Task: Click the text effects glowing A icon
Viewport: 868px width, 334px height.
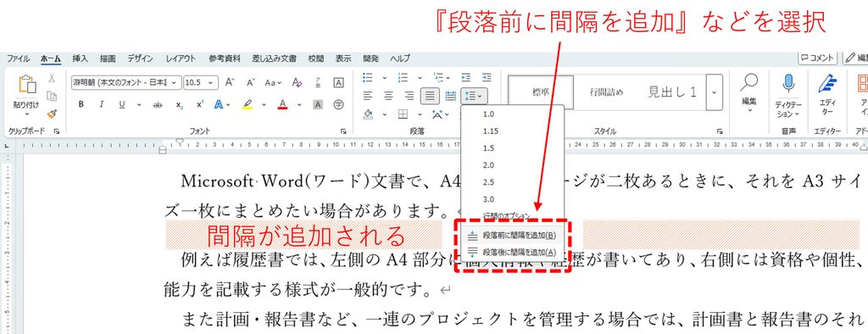Action: (220, 104)
